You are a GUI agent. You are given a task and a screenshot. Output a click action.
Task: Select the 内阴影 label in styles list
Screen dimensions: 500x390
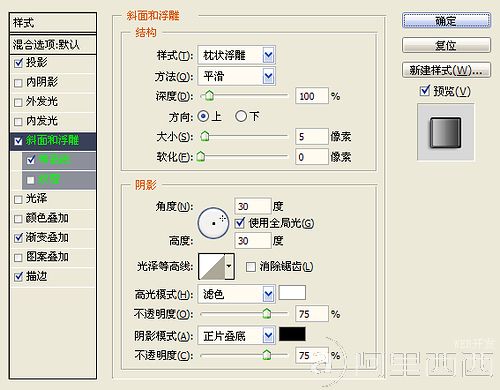[x=42, y=82]
